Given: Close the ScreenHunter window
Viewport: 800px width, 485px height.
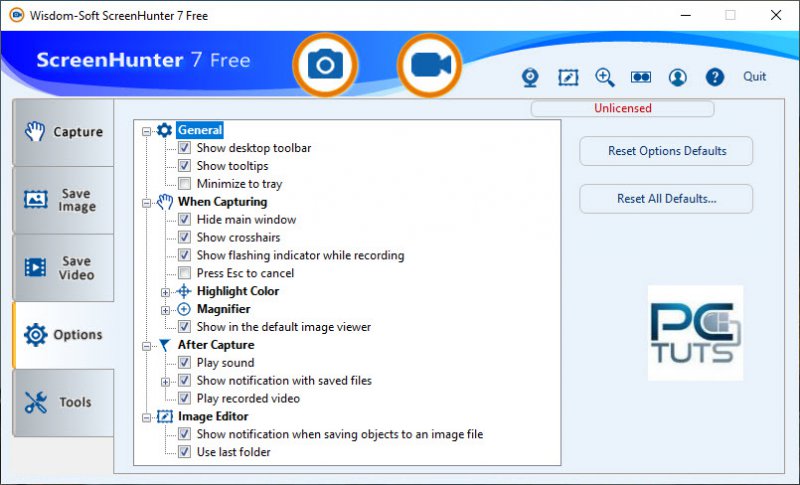Looking at the screenshot, I should tap(776, 15).
